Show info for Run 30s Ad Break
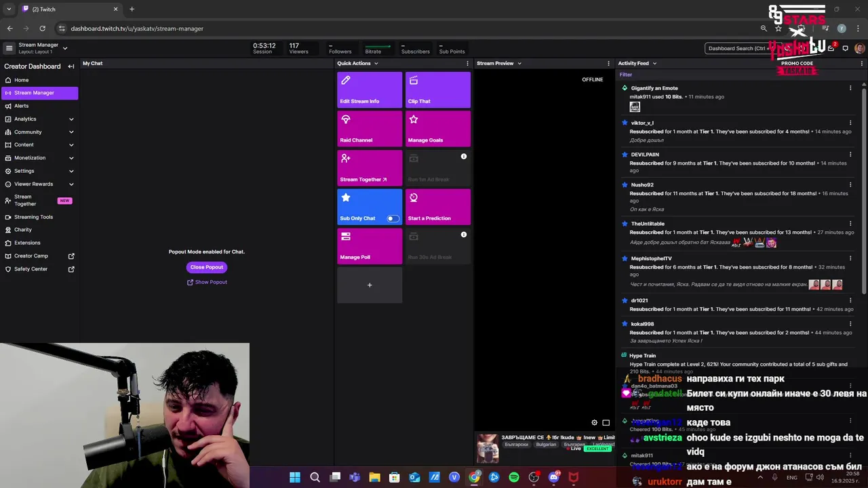The height and width of the screenshot is (488, 868). [464, 235]
